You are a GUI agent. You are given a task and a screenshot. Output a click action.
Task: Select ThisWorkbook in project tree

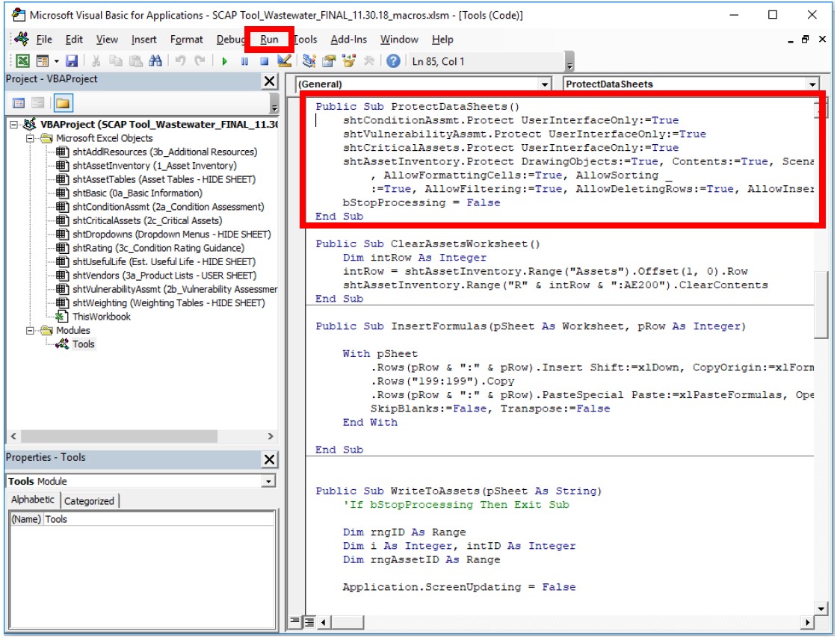[x=101, y=317]
